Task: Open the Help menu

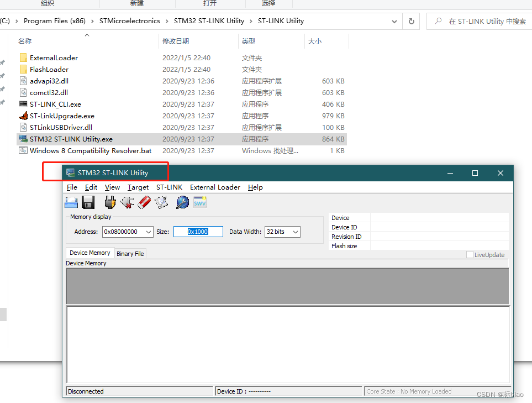Action: point(255,187)
